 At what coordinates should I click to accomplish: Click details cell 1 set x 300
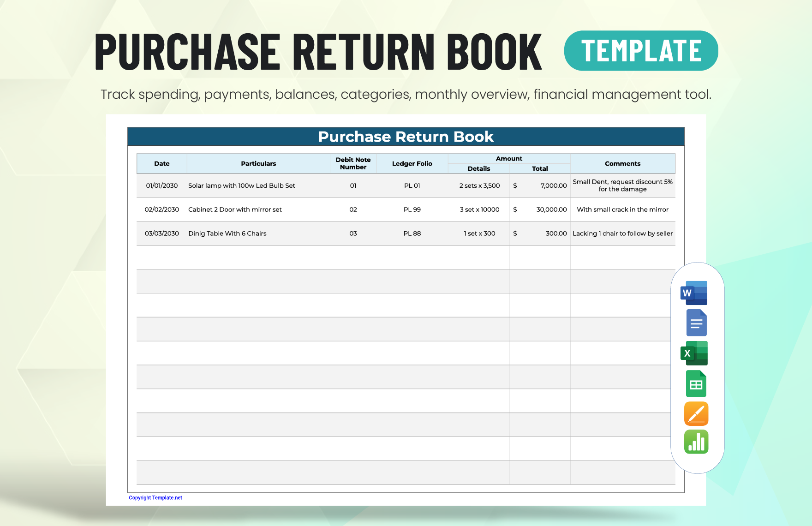coord(479,233)
